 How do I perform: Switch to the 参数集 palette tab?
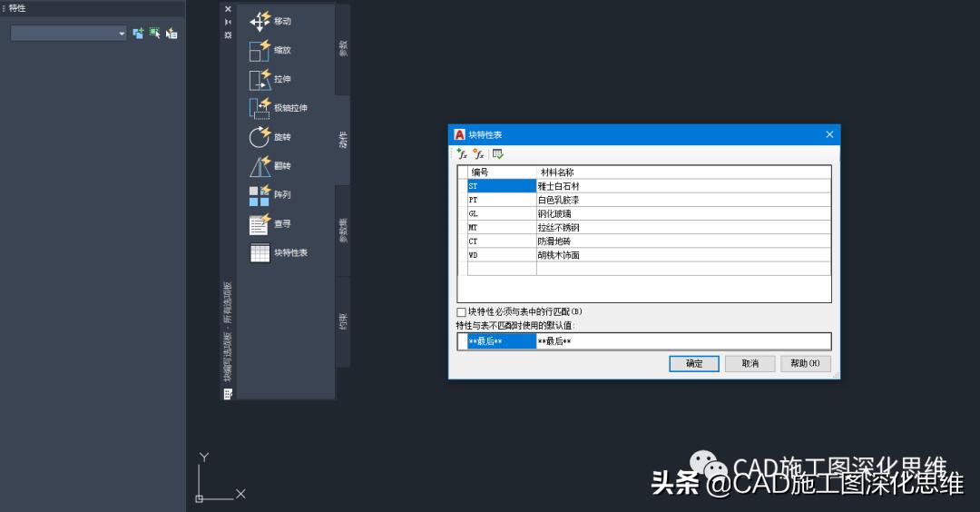(x=342, y=231)
